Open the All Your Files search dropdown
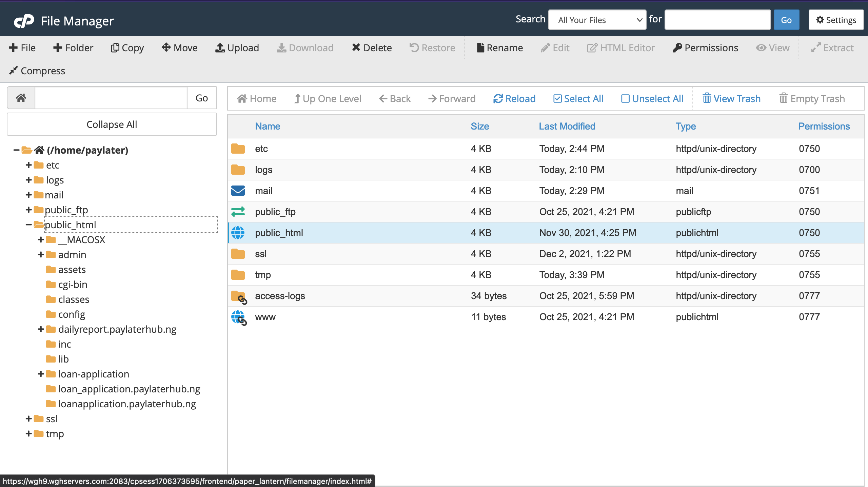This screenshot has width=868, height=487. 597,20
